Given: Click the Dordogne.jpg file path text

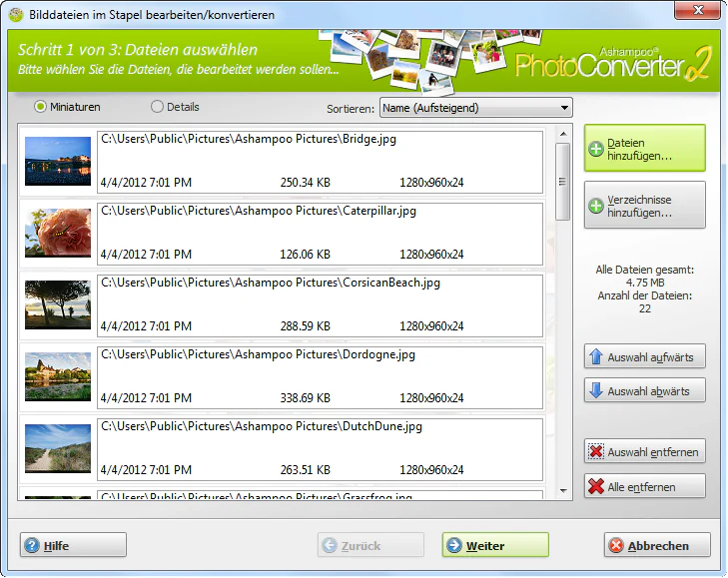Looking at the screenshot, I should coord(258,354).
